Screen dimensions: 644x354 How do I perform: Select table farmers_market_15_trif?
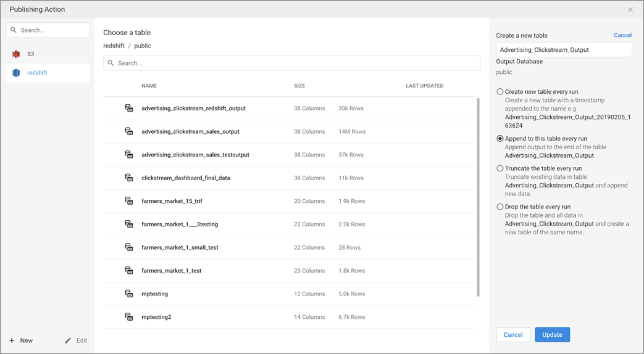click(172, 201)
